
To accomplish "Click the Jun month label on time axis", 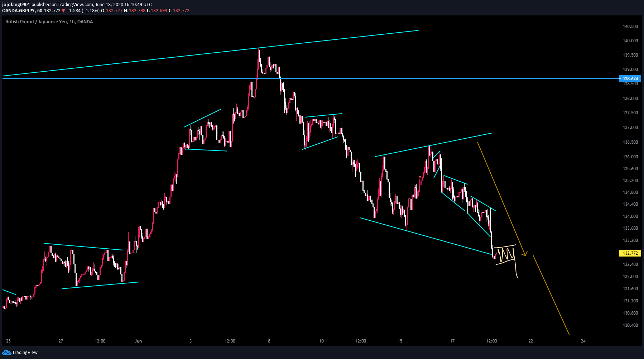I will pos(138,341).
